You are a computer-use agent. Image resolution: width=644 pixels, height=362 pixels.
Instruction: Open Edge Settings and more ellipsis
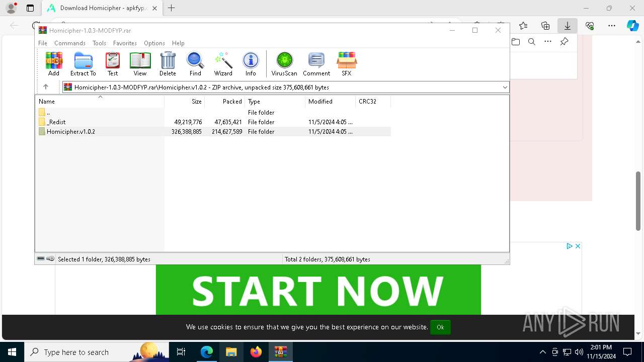tap(612, 26)
